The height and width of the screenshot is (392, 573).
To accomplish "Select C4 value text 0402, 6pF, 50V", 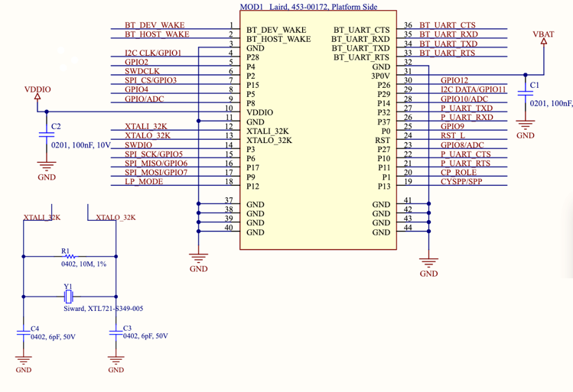I will 53,337.
